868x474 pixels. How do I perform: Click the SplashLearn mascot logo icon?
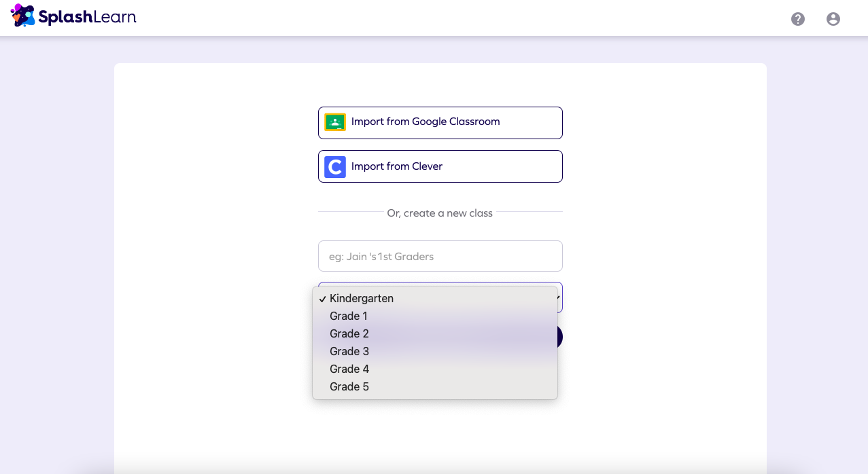click(23, 16)
